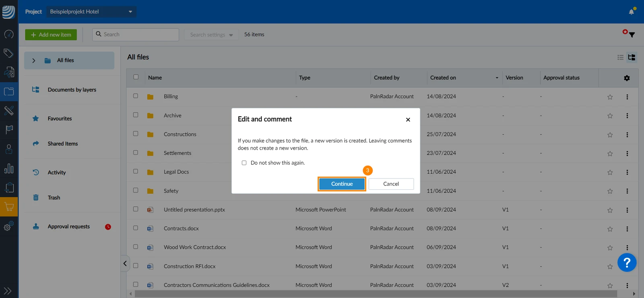Switch to the list view icon

click(x=620, y=58)
